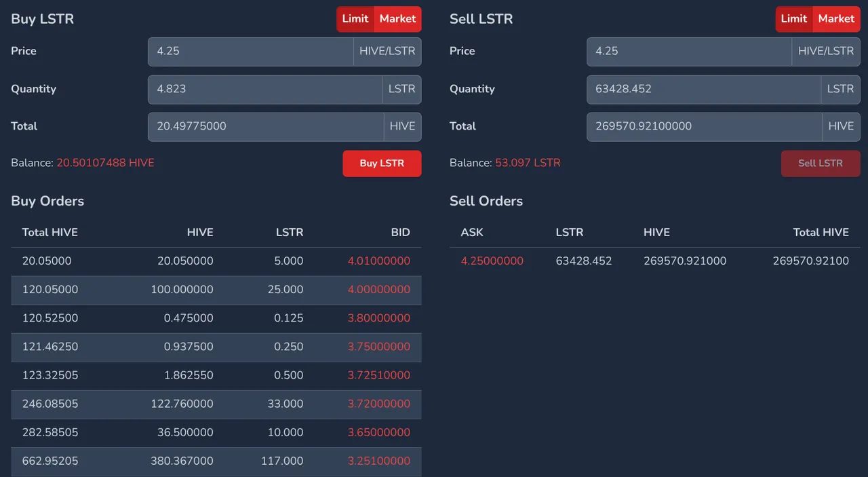This screenshot has width=868, height=477.
Task: Click the Buy LSTR Quantity input field
Action: click(265, 90)
